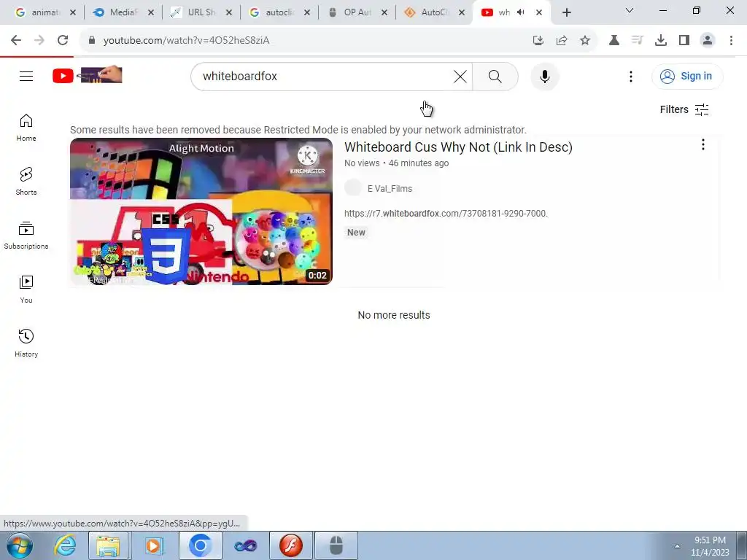The height and width of the screenshot is (560, 747).
Task: Open Chrome three-dot menu
Action: (x=731, y=41)
